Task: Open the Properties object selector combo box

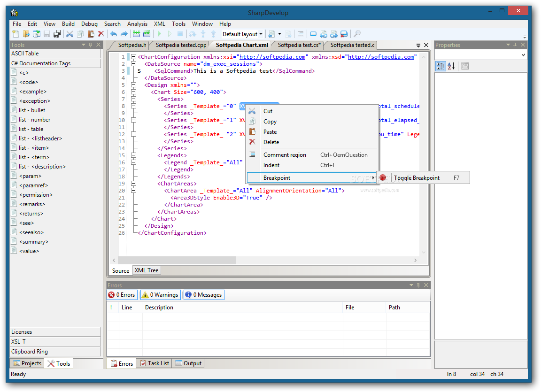Action: click(x=480, y=55)
